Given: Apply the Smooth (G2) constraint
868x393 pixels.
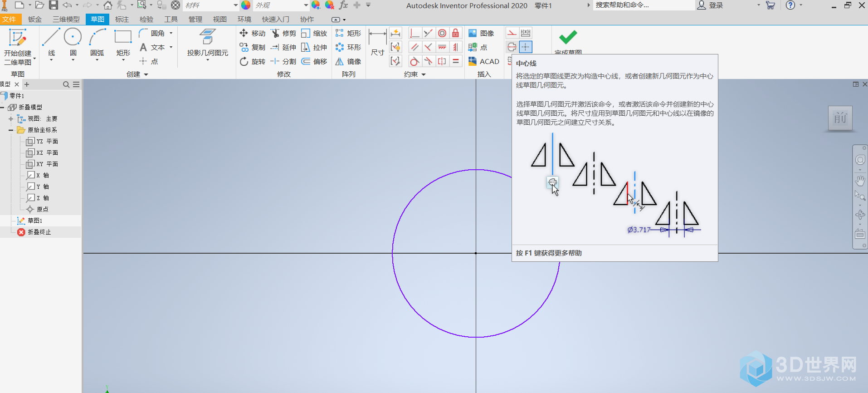Looking at the screenshot, I should tap(428, 61).
